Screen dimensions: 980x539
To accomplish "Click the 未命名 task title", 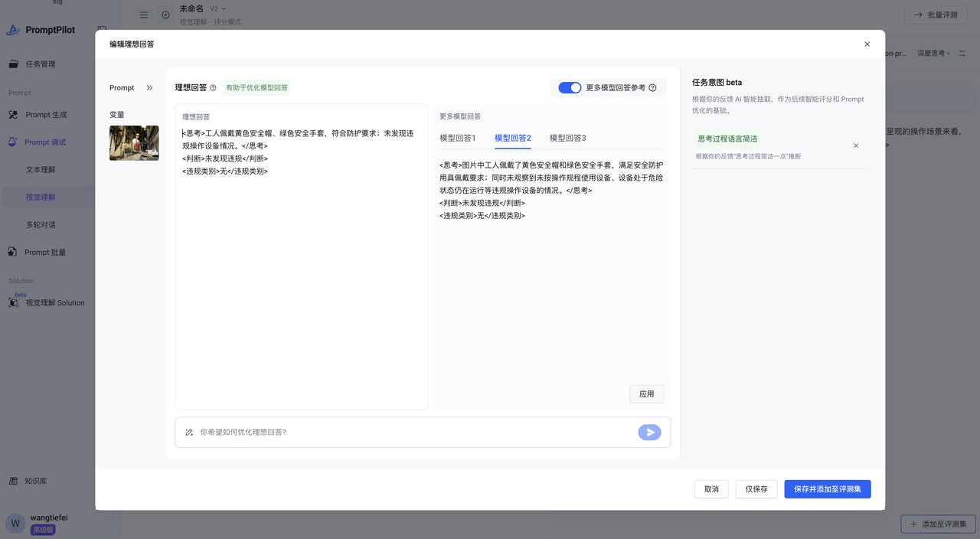I will tap(191, 9).
